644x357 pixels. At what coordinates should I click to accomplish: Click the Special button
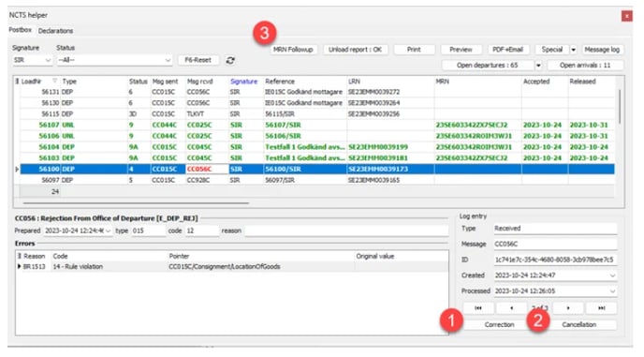tap(552, 50)
